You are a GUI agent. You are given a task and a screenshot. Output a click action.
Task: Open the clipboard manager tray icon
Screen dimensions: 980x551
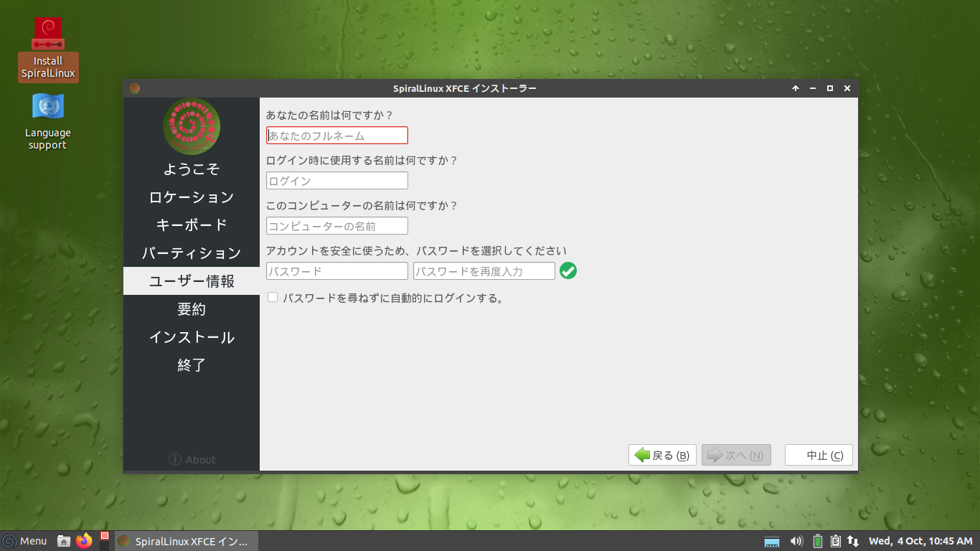click(x=836, y=541)
